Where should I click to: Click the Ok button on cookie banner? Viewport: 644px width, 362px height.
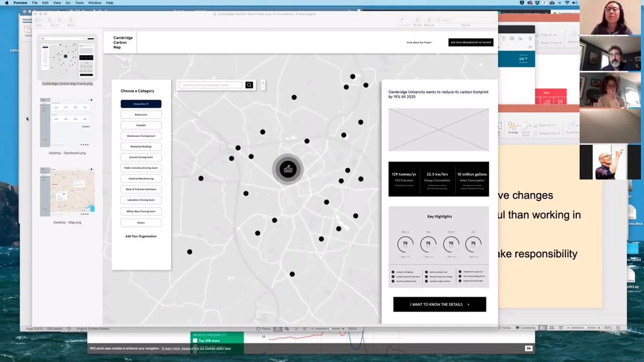528,349
